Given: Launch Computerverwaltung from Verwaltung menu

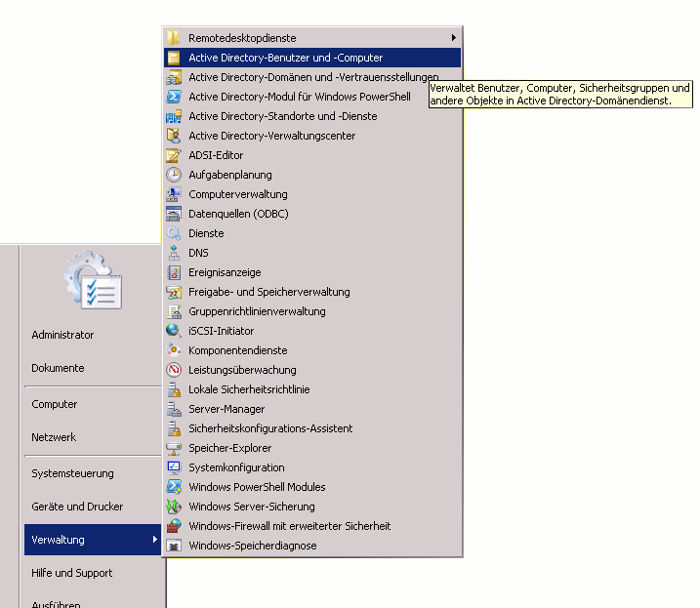Looking at the screenshot, I should (x=238, y=194).
